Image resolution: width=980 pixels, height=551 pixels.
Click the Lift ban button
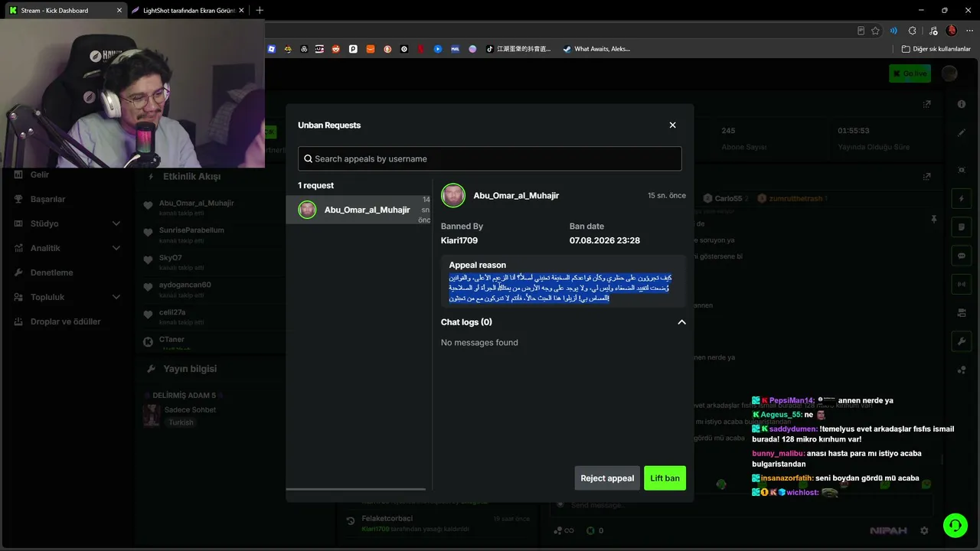pos(665,478)
